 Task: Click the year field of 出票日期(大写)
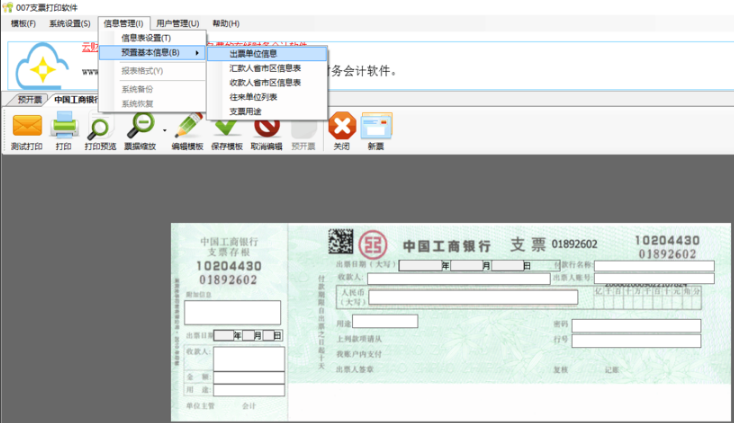[x=420, y=266]
